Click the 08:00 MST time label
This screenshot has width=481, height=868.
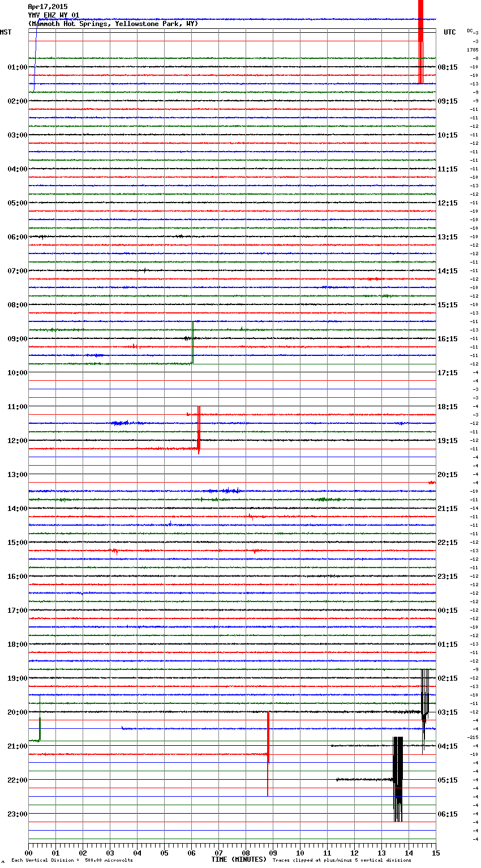tap(18, 304)
